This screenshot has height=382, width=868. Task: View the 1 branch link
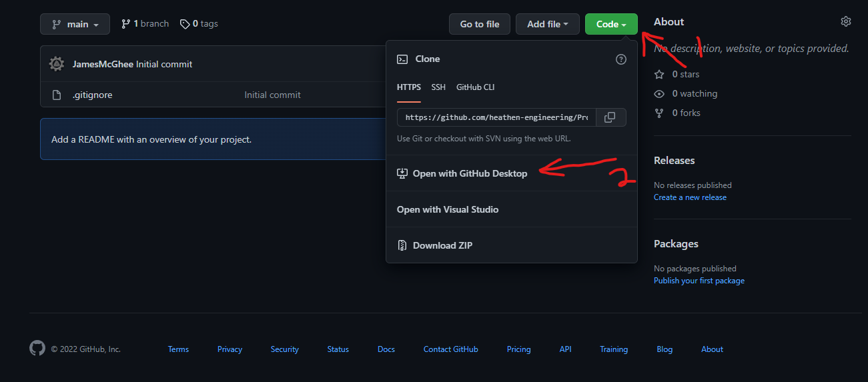coord(145,23)
